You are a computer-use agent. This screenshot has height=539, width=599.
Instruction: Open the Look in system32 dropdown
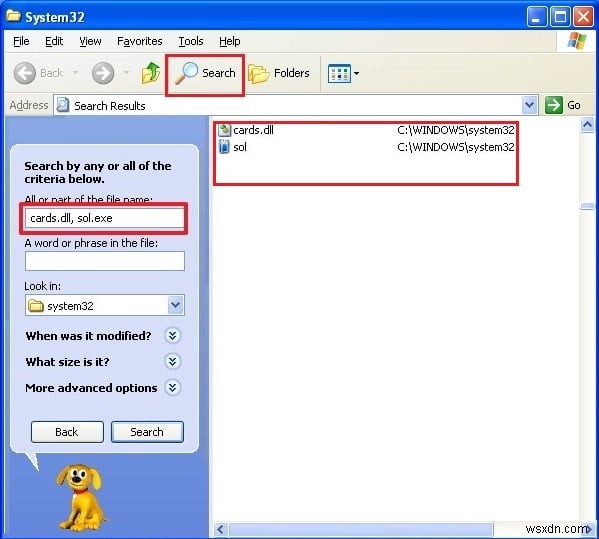(x=175, y=305)
